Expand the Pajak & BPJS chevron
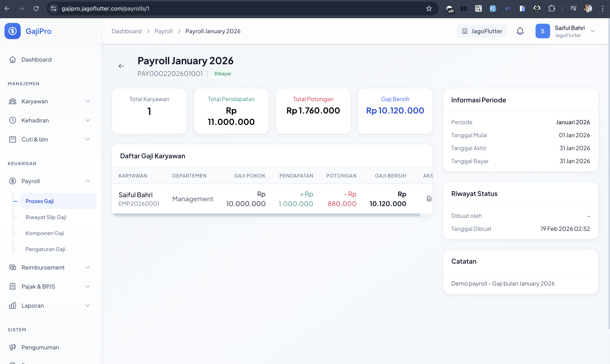The height and width of the screenshot is (364, 610). coord(88,287)
